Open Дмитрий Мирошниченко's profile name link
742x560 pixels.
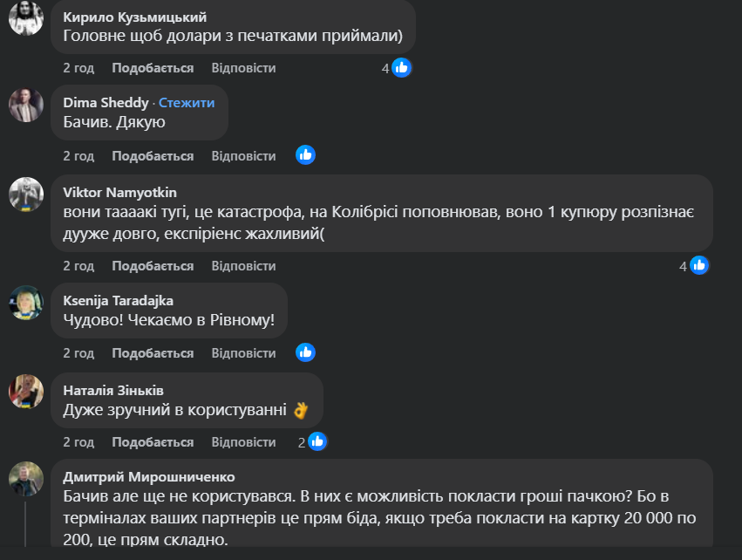pyautogui.click(x=149, y=476)
